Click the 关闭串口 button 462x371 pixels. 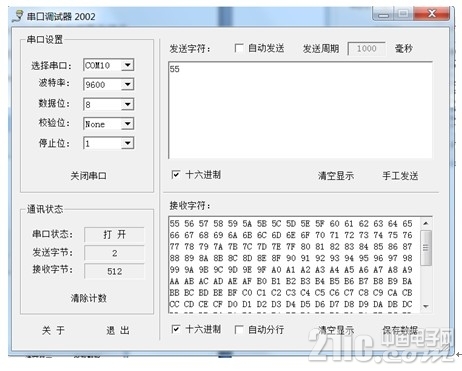(88, 176)
